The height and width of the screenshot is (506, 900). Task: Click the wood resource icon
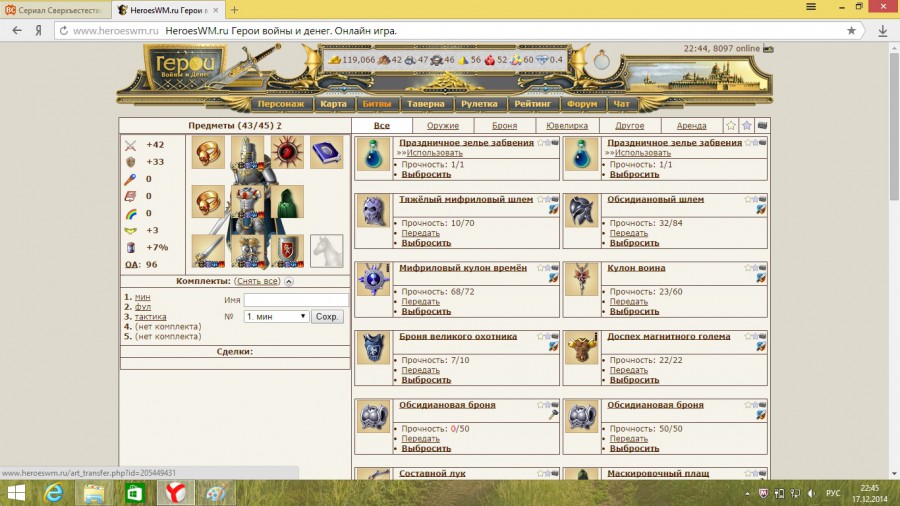(383, 60)
